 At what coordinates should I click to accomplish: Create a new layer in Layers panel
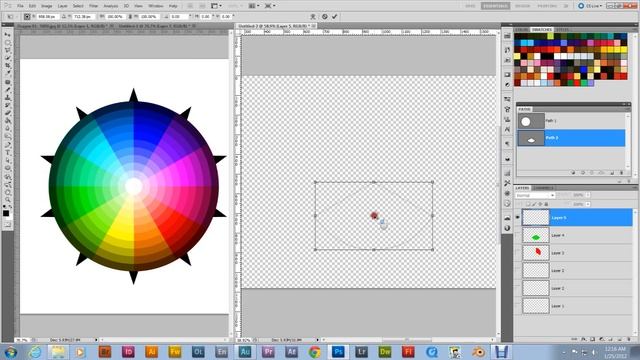point(620,339)
